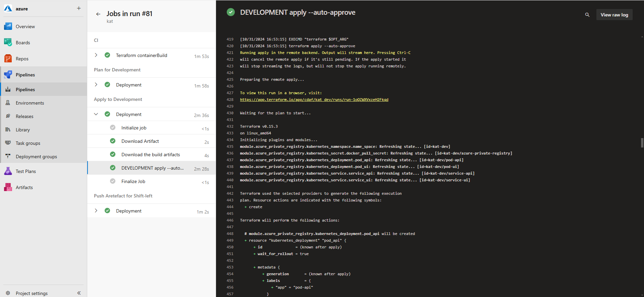Image resolution: width=644 pixels, height=297 pixels.
Task: Click the log vertical scrollbar thumb
Action: pos(642,142)
